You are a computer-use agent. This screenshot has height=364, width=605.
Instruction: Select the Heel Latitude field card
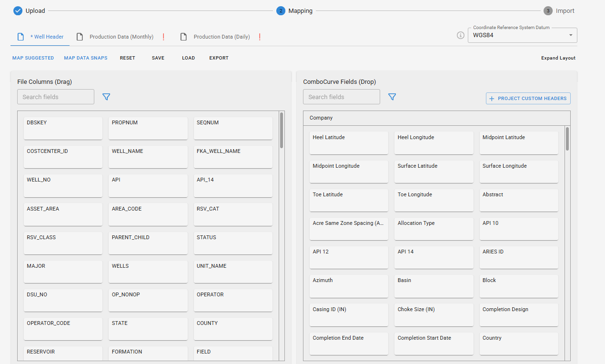point(349,143)
